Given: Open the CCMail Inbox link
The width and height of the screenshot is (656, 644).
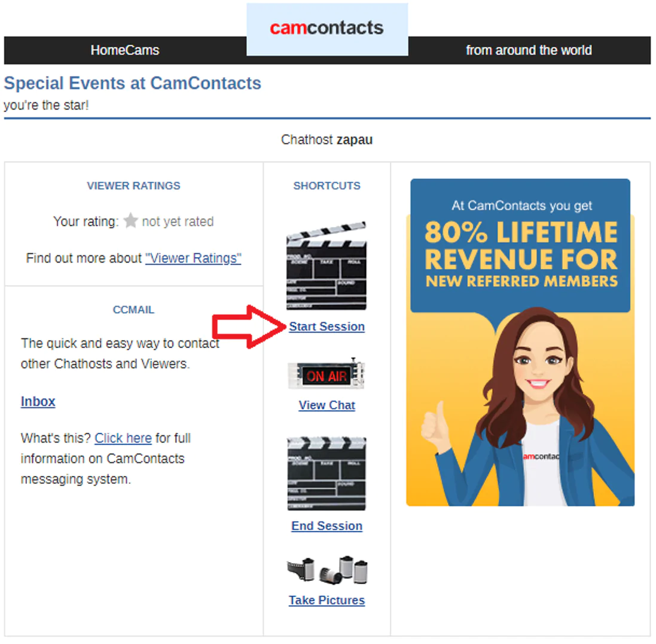Looking at the screenshot, I should click(38, 401).
